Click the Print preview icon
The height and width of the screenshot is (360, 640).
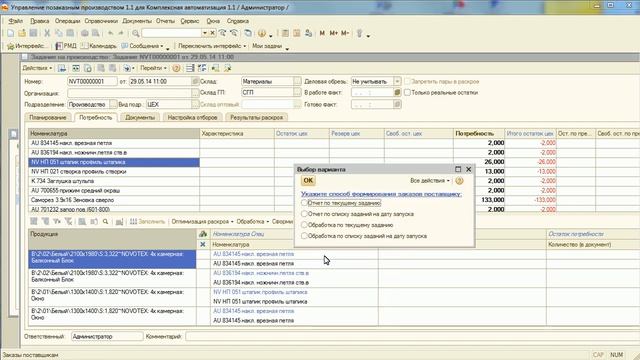click(96, 33)
